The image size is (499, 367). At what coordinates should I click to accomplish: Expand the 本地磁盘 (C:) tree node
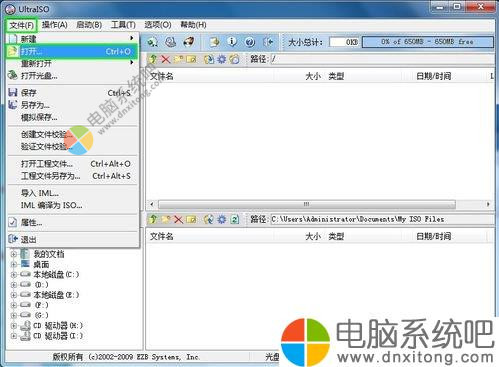[14, 275]
